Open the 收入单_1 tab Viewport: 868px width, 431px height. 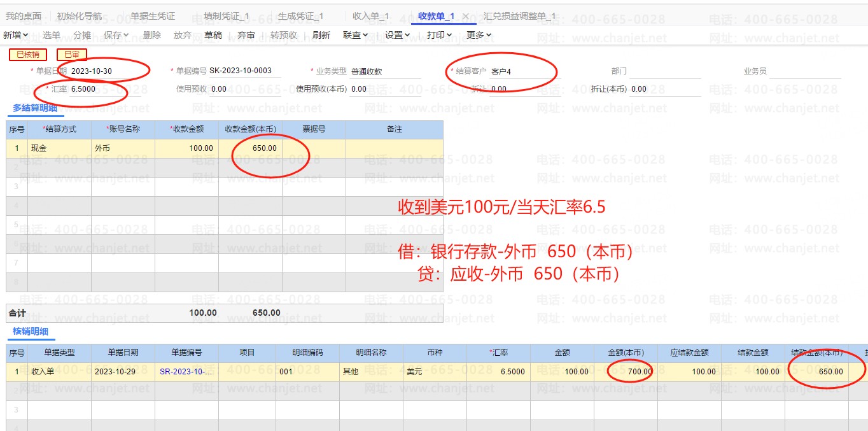point(371,17)
